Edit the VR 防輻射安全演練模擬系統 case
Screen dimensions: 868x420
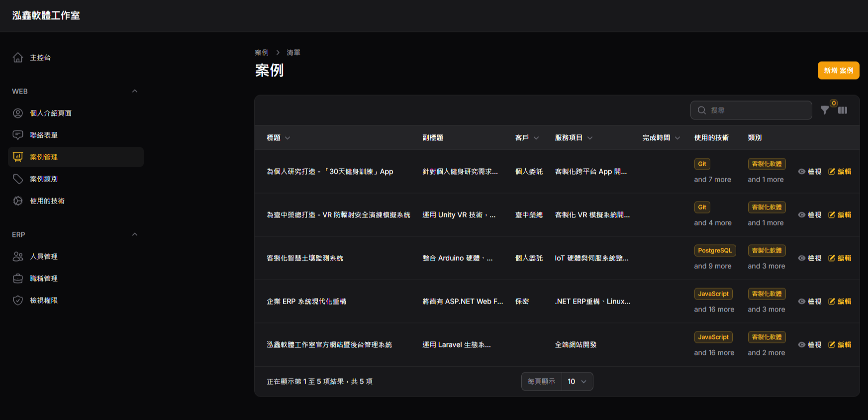[x=840, y=215]
